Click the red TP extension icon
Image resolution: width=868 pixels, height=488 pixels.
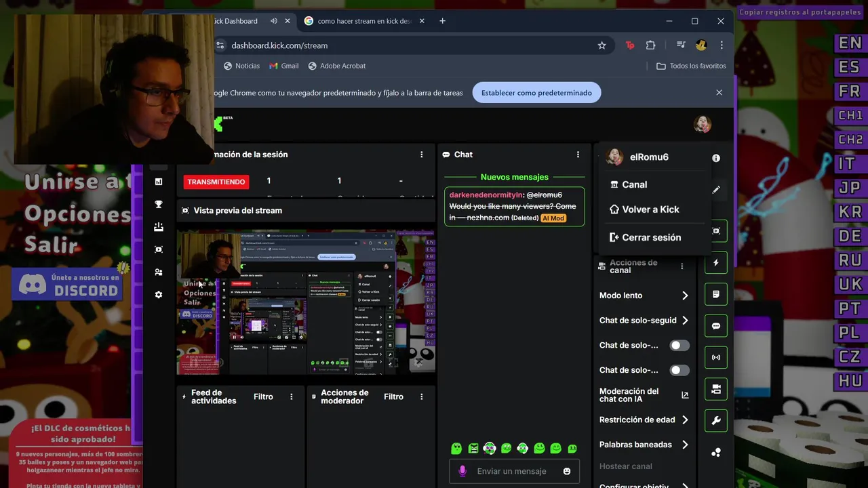coord(630,45)
